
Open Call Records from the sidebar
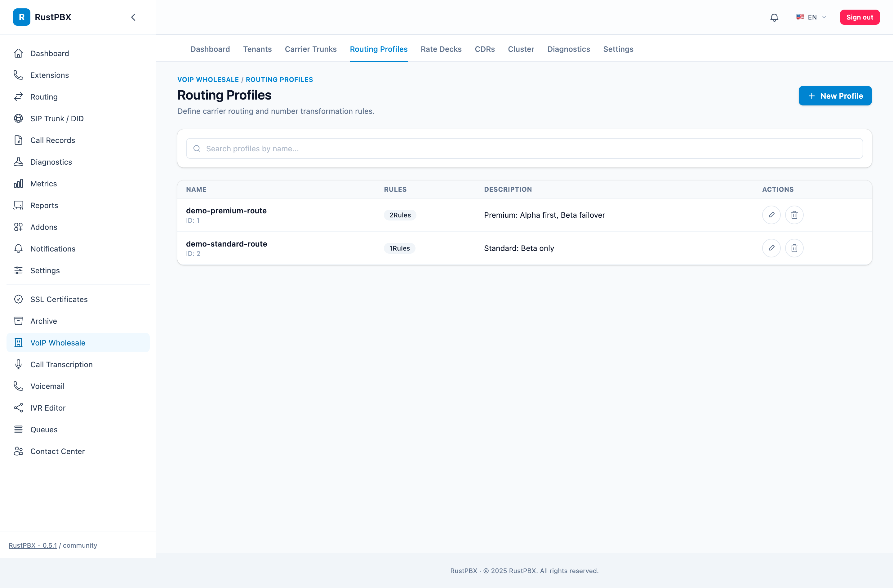coord(78,140)
